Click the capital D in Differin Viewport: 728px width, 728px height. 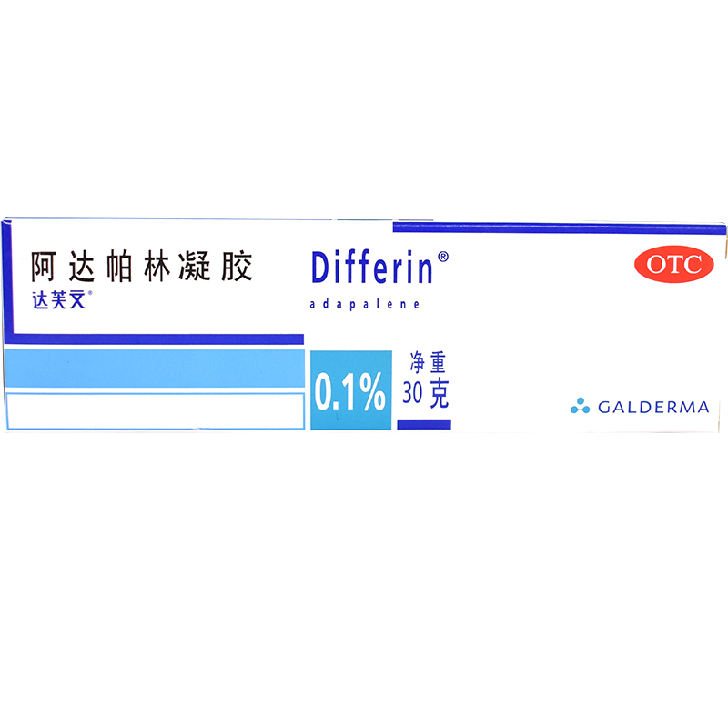321,268
